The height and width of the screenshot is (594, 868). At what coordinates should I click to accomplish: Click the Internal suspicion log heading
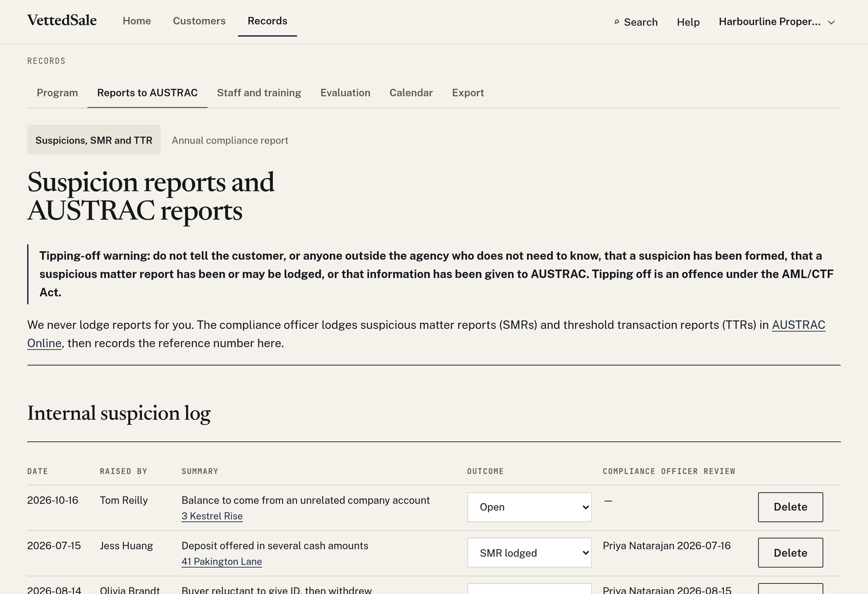(x=119, y=413)
